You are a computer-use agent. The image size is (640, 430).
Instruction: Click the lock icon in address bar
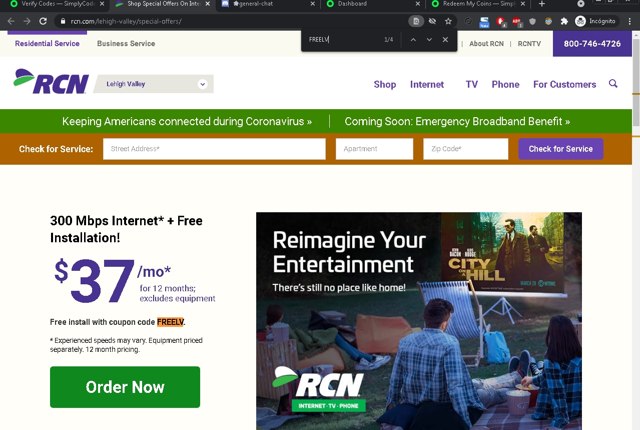click(62, 21)
